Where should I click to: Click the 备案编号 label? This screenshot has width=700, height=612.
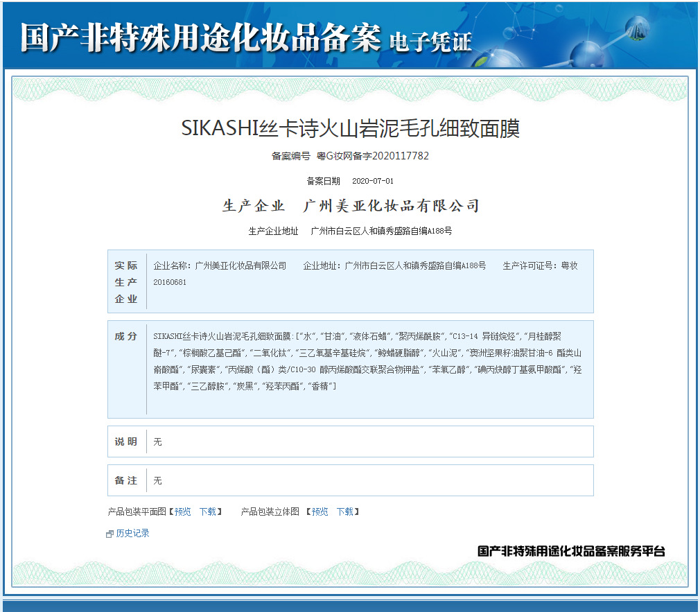[x=290, y=156]
